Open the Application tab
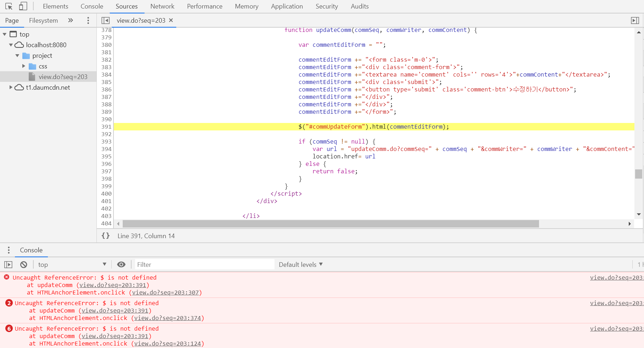The height and width of the screenshot is (348, 644). (x=287, y=6)
